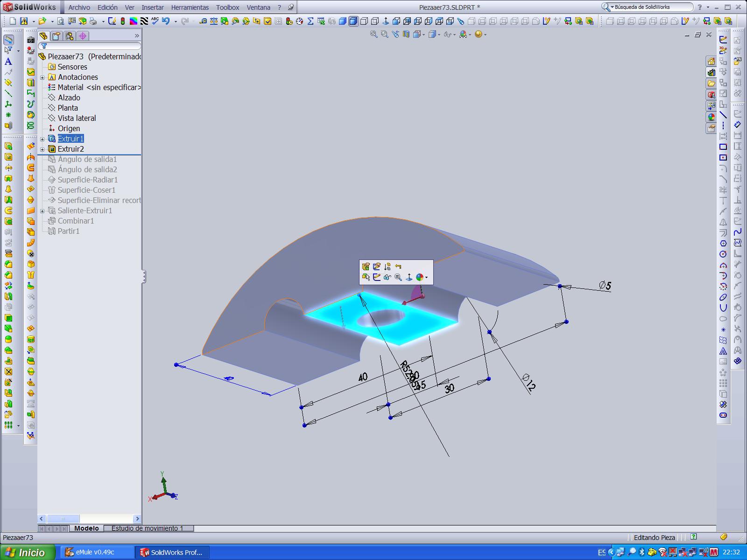747x560 pixels.
Task: Expand the Saliente-Extruir1 node
Action: click(x=42, y=211)
